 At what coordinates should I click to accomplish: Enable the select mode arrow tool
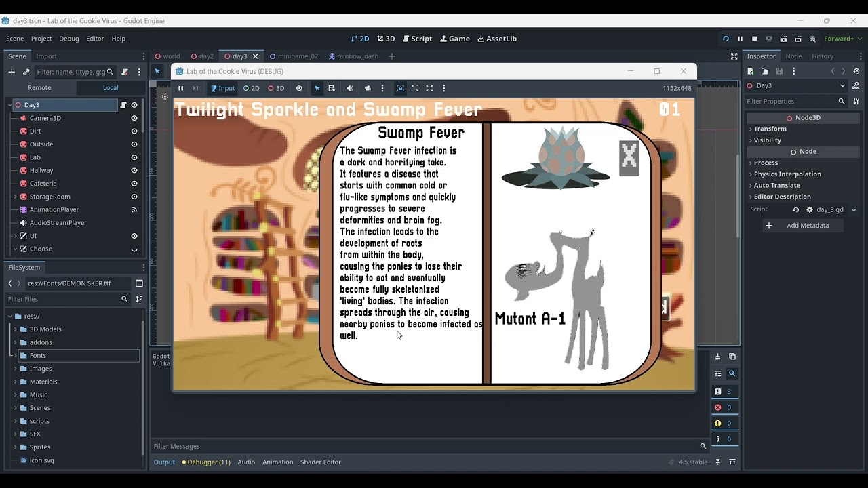[x=317, y=88]
